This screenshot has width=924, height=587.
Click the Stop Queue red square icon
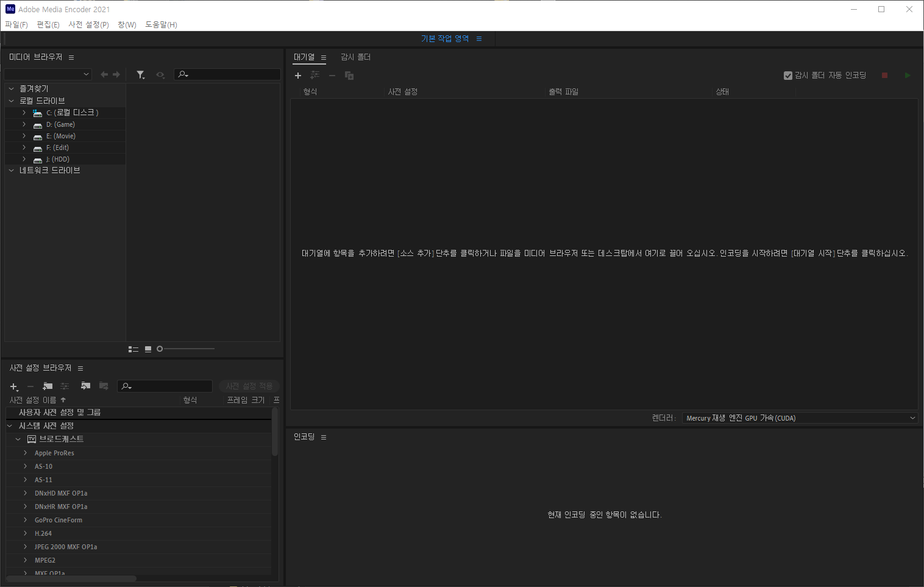tap(885, 75)
